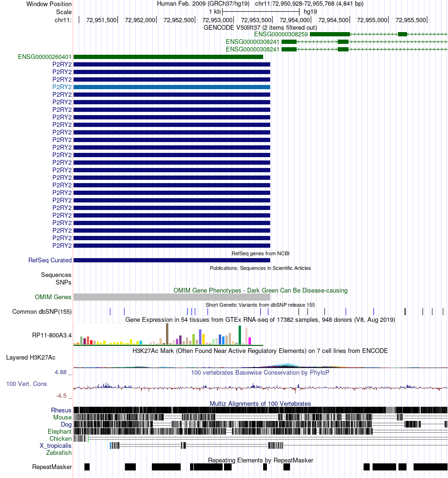
Task: Click the magenta GTEx expression bar
Action: pyautogui.click(x=249, y=341)
